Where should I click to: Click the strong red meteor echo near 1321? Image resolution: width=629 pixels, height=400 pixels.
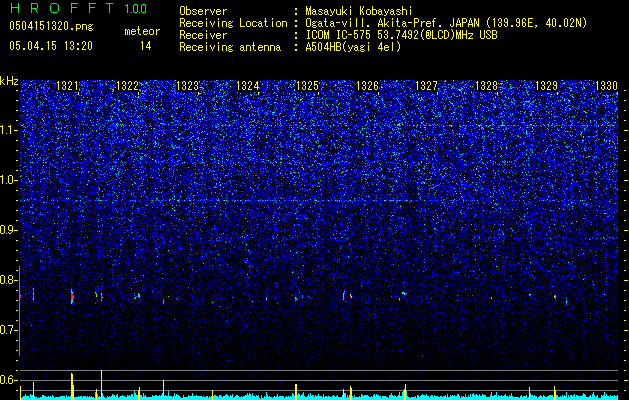click(x=72, y=297)
